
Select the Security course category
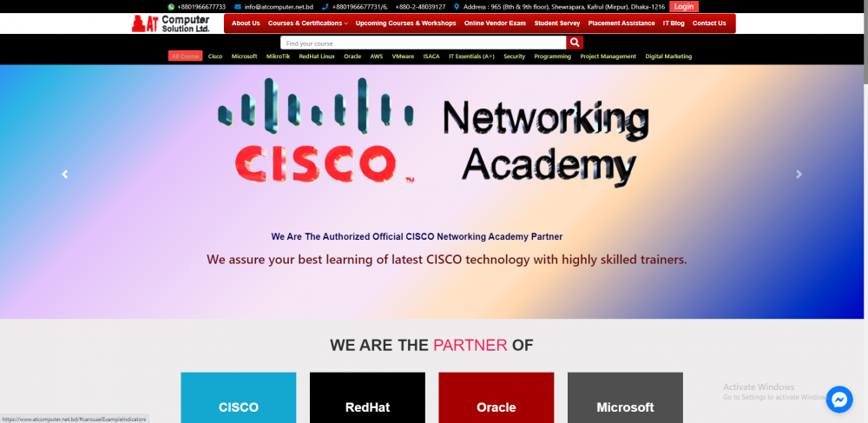514,56
